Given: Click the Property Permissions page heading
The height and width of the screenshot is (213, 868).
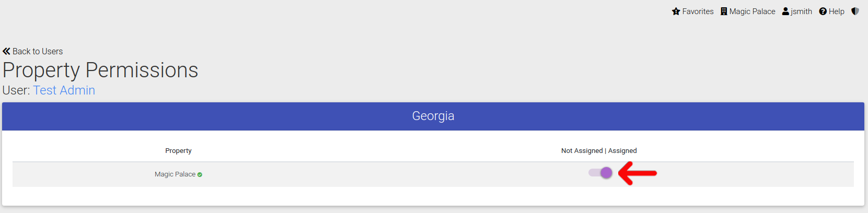Looking at the screenshot, I should [x=100, y=70].
